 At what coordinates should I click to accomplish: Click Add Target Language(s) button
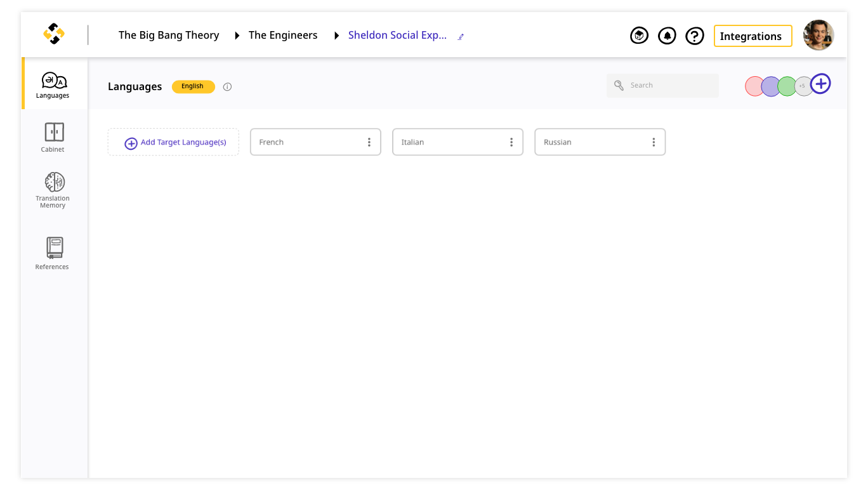[x=173, y=142]
